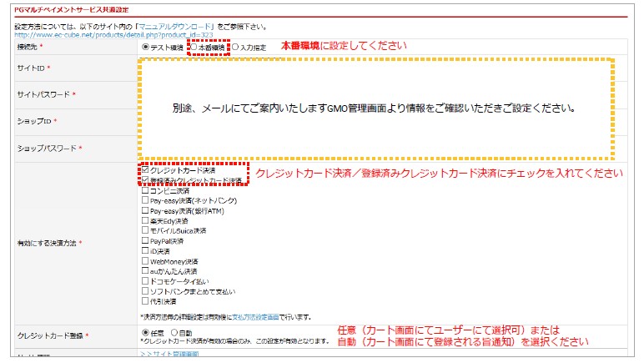
Task: Click the PGマルチペイメントサービス共通設定 heading
Action: tap(72, 10)
